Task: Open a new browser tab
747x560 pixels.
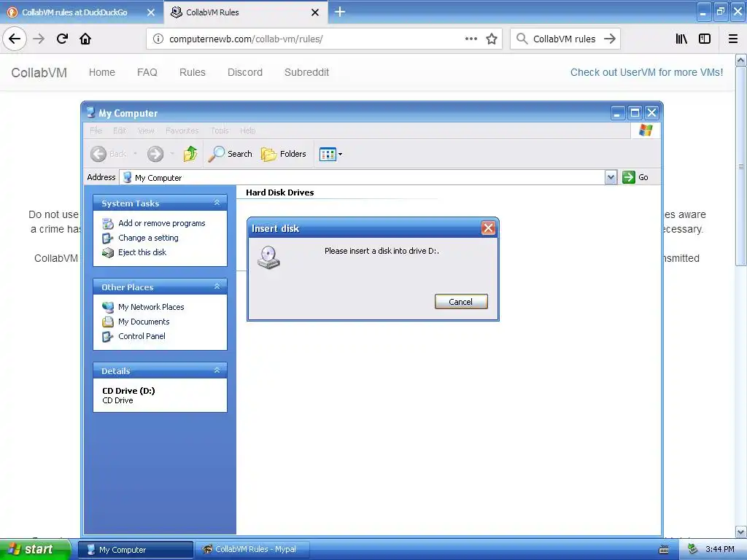Action: [x=340, y=12]
